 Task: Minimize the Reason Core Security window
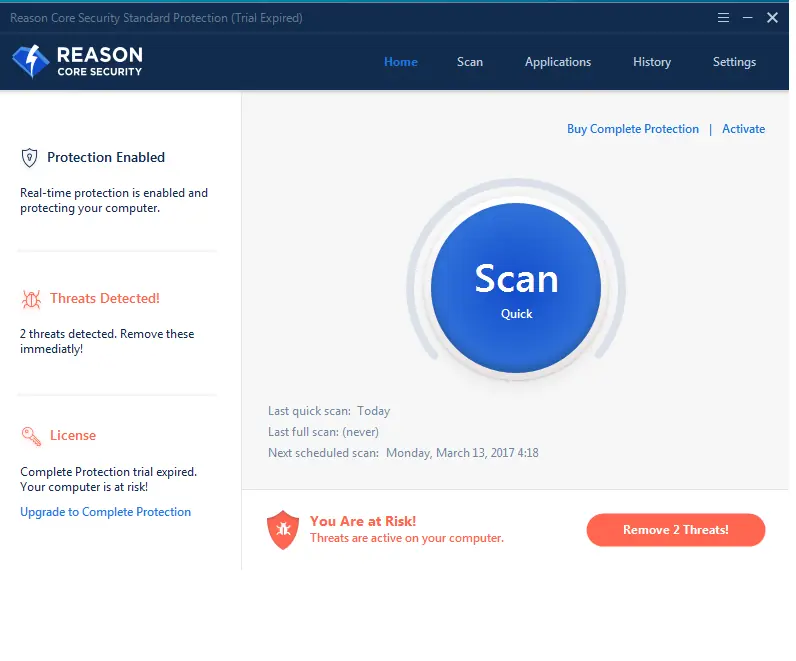(x=748, y=18)
